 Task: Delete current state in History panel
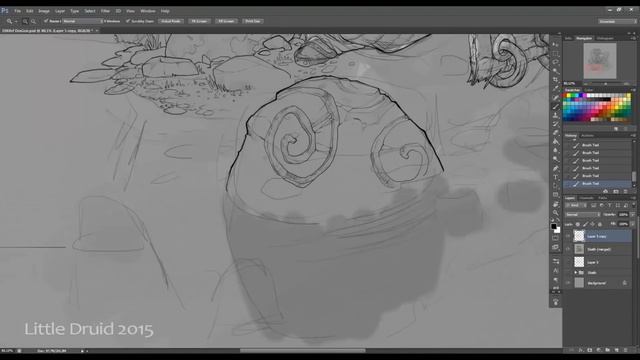(x=625, y=191)
